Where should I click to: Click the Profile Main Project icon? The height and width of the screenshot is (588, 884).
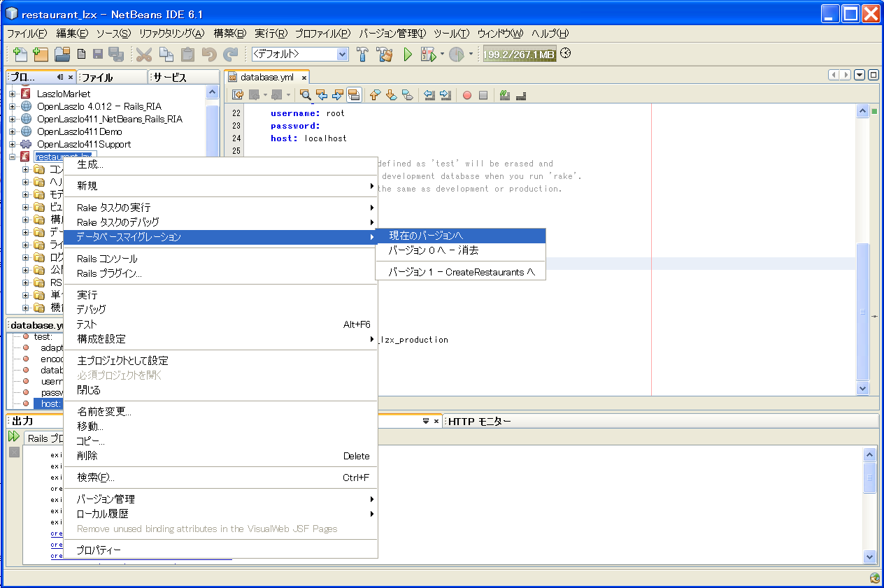[456, 55]
